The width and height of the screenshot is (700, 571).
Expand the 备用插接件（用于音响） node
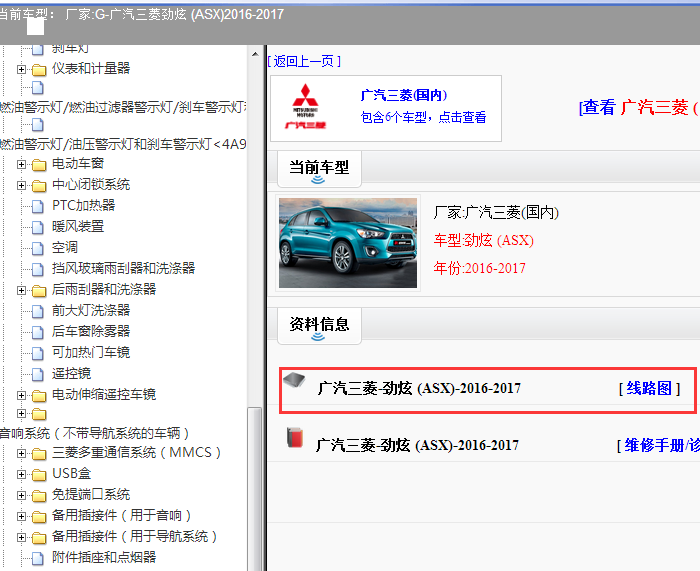coord(21,516)
